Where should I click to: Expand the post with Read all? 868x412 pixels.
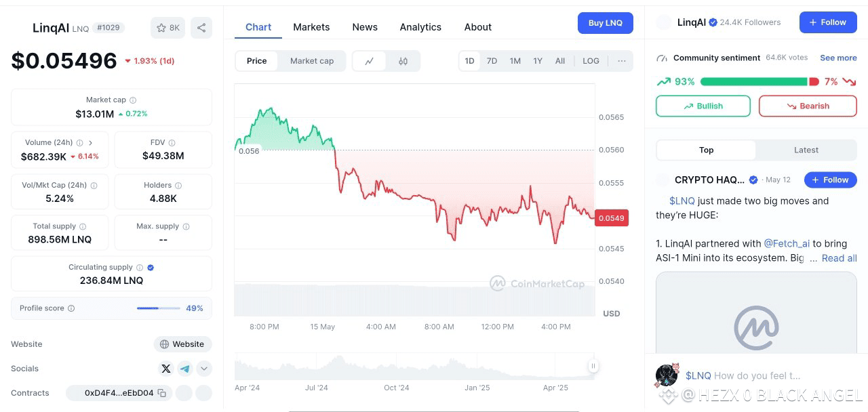[x=840, y=258]
